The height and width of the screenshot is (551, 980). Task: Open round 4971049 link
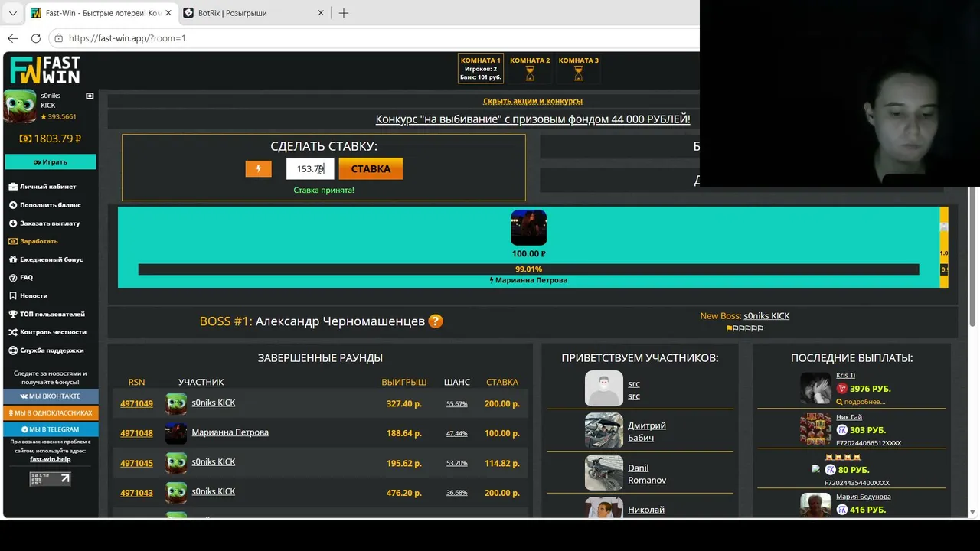(x=136, y=404)
